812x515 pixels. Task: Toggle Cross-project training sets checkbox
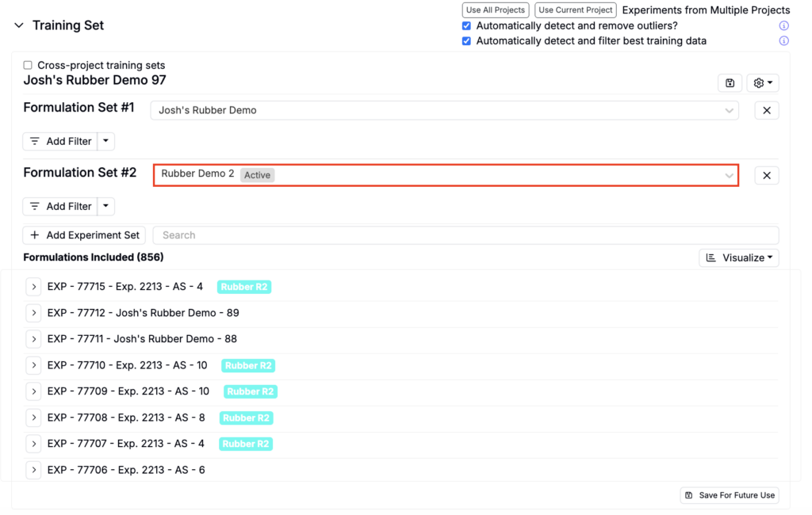pos(28,65)
